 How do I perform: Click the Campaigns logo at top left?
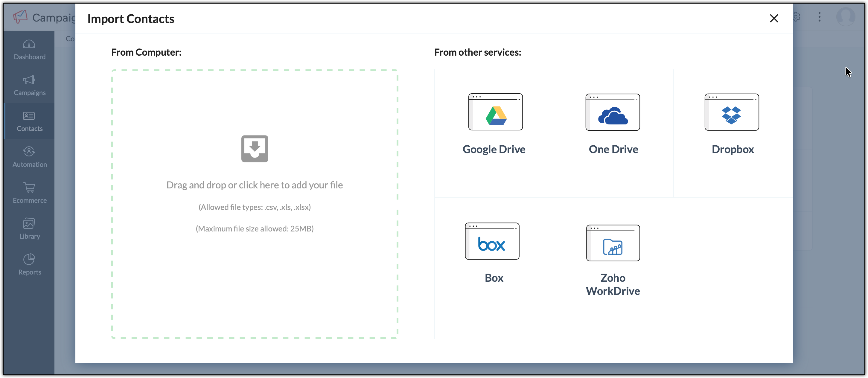click(20, 16)
